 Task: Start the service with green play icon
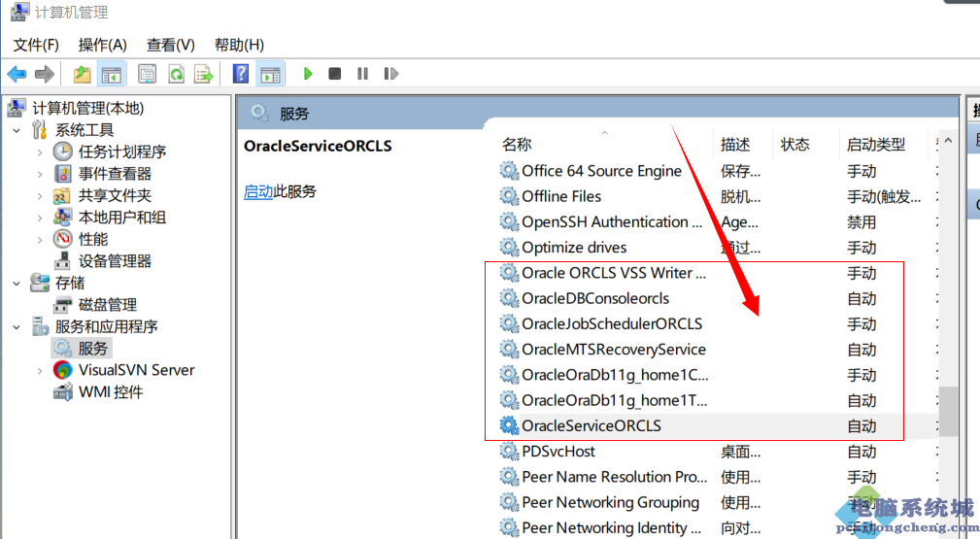(x=308, y=74)
